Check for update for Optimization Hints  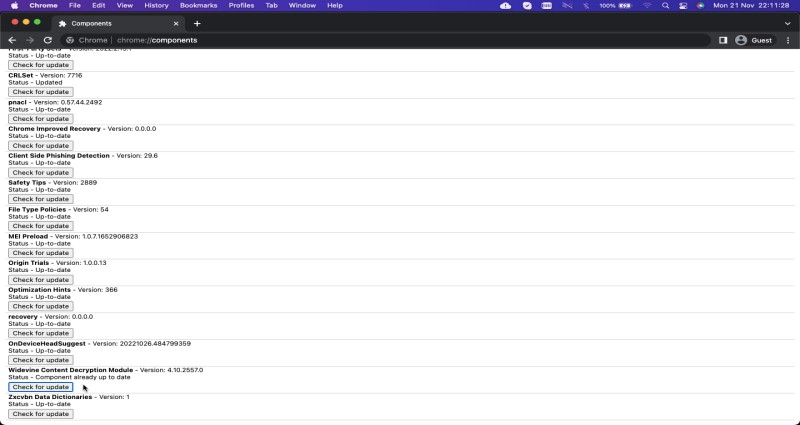click(41, 306)
